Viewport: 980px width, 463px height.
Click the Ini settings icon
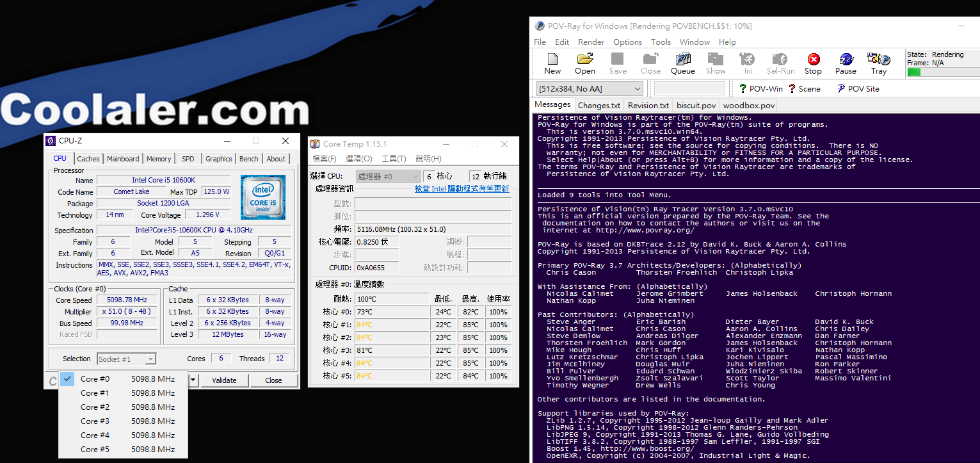(x=748, y=60)
